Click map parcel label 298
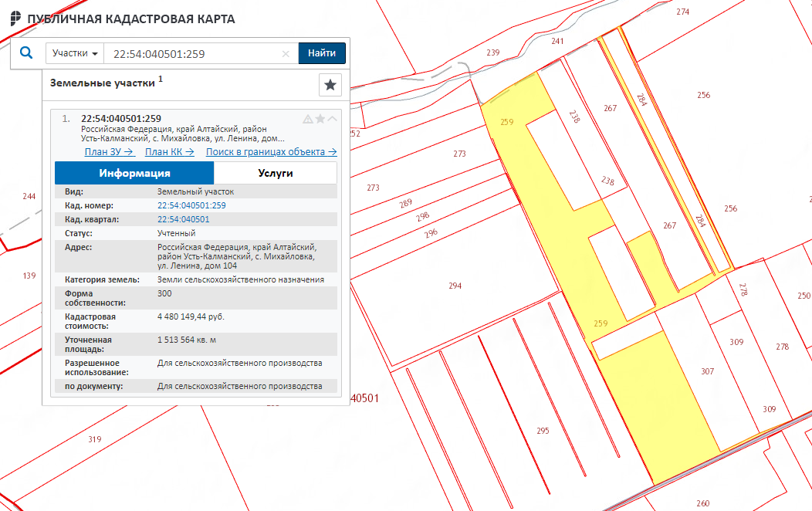812x511 pixels. click(422, 216)
